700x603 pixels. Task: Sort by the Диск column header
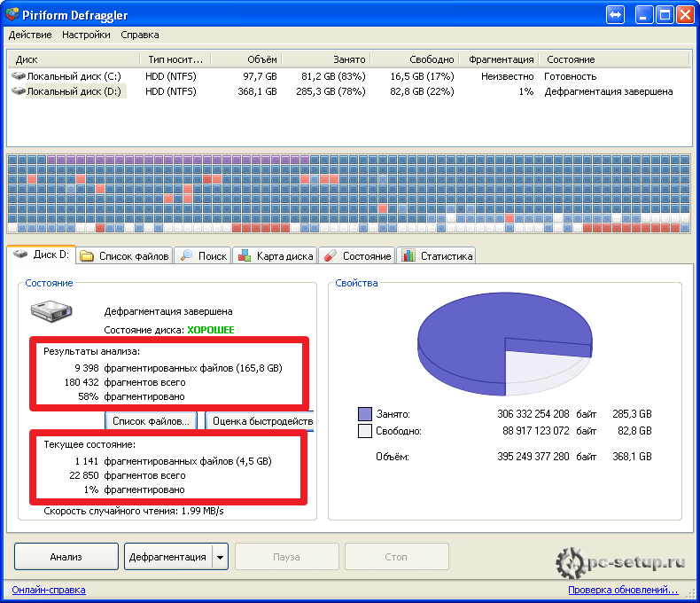click(x=74, y=59)
